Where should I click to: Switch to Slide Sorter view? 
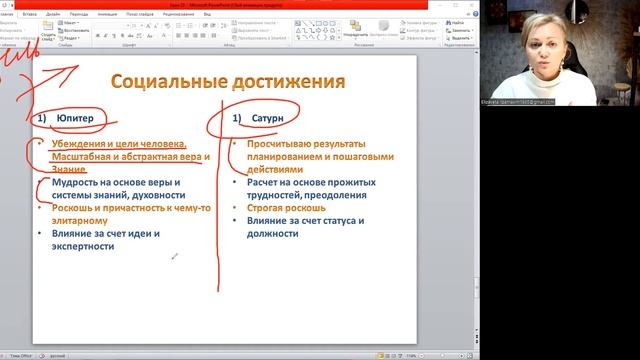[x=387, y=356]
